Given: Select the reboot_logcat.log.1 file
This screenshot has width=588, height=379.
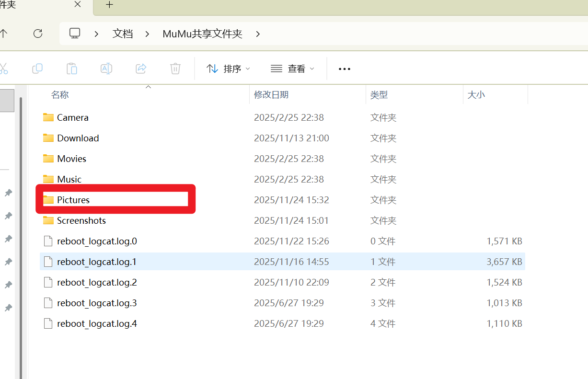Looking at the screenshot, I should [96, 262].
